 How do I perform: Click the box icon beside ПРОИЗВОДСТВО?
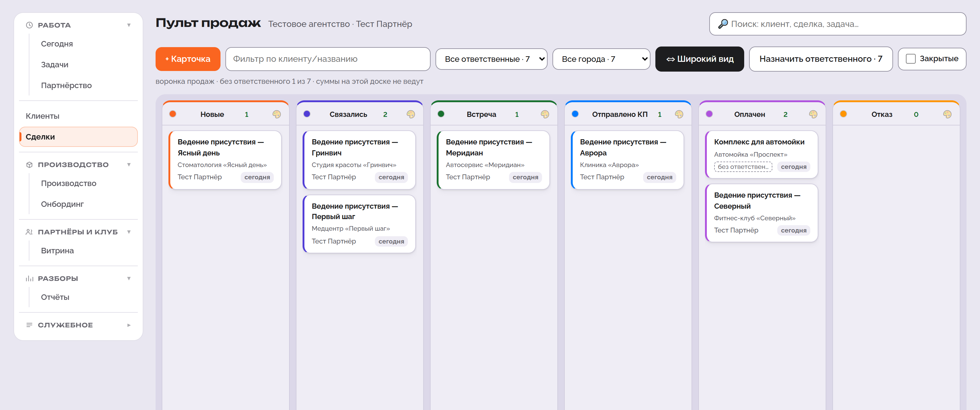tap(29, 165)
